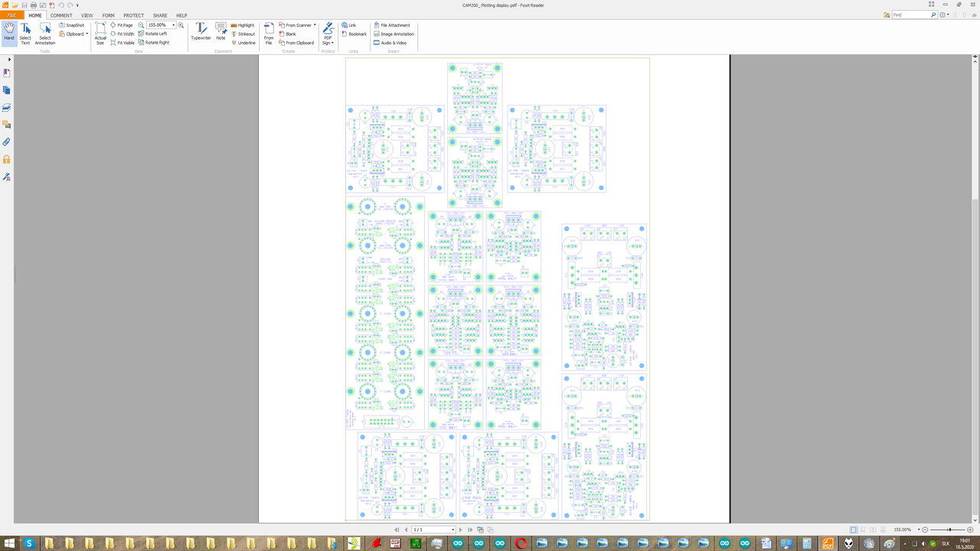Viewport: 980px width, 551px height.
Task: Switch to the VIEW tab
Action: point(87,15)
